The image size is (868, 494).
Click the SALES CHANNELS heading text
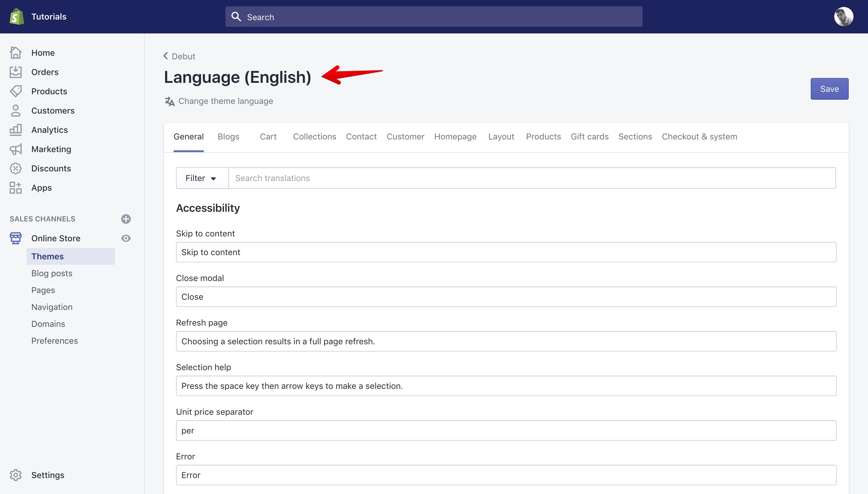42,219
